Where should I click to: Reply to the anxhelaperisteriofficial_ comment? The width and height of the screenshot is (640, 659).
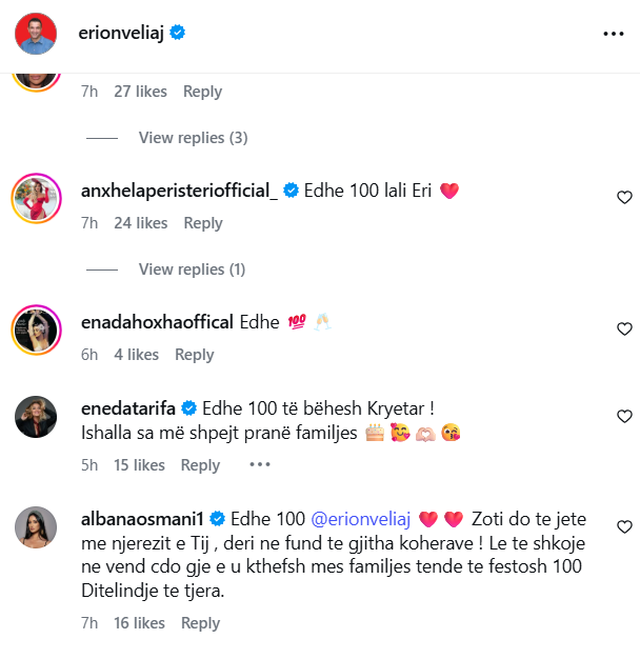coord(203,223)
